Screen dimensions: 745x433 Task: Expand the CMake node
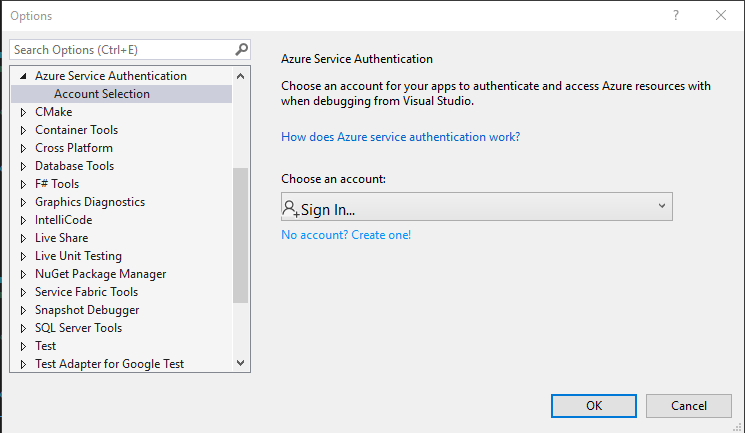[23, 113]
